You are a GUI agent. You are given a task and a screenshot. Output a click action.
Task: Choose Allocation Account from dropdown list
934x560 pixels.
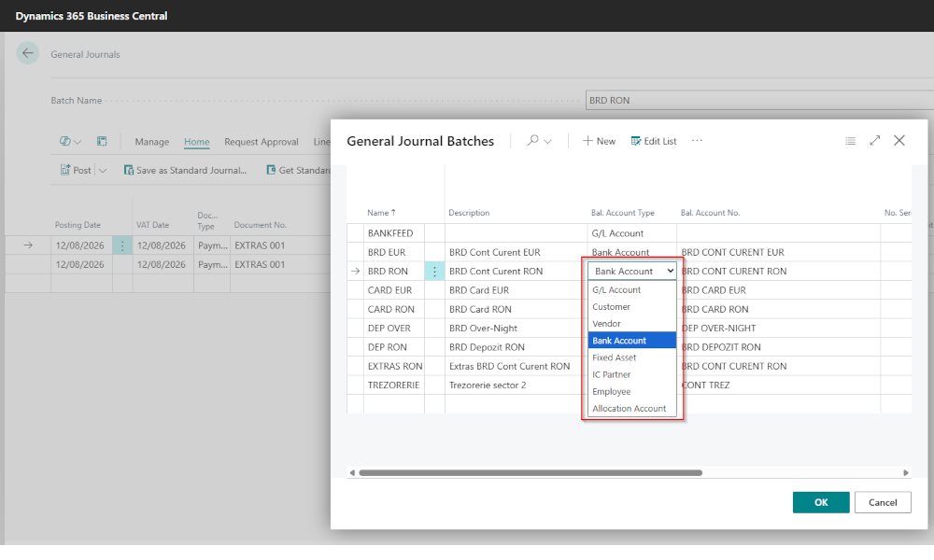pyautogui.click(x=632, y=408)
